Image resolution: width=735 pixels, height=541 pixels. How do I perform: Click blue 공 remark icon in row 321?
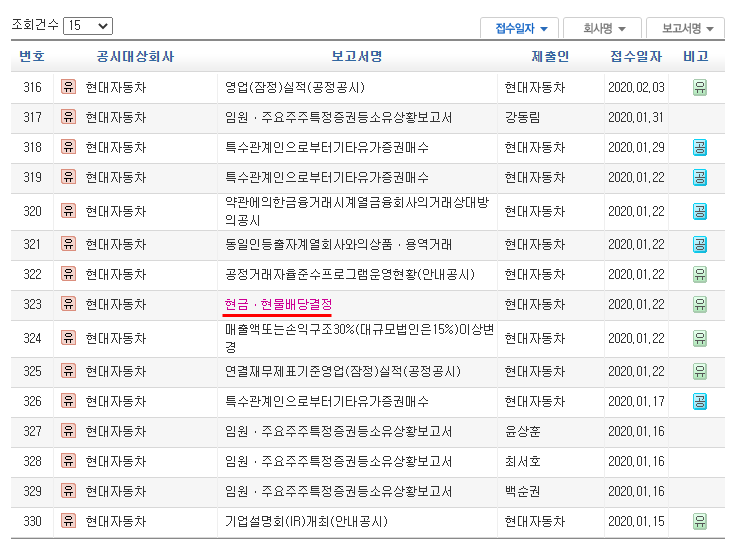click(x=700, y=244)
